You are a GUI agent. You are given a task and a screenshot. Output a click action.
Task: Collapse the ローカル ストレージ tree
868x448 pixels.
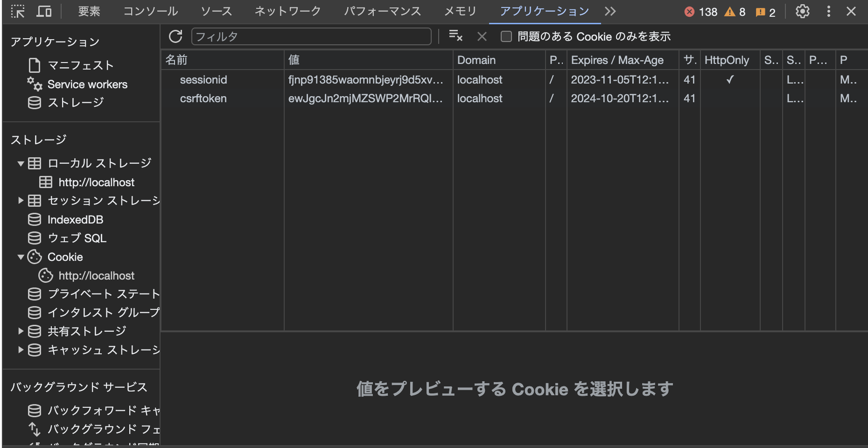(x=20, y=163)
